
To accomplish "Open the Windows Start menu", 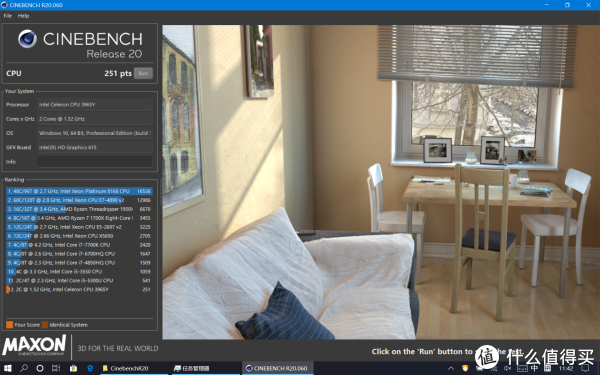I will [8, 368].
